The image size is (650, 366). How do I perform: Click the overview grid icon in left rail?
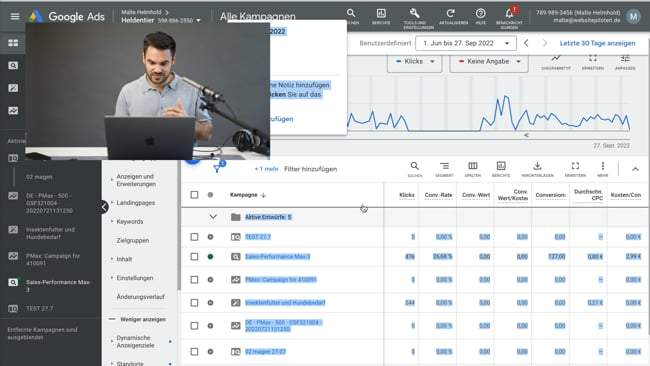coord(13,43)
